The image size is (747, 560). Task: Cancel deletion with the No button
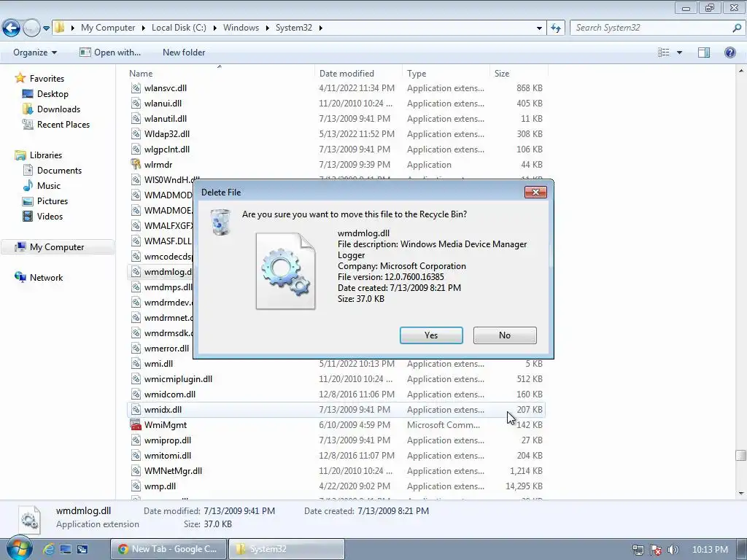[x=505, y=335]
